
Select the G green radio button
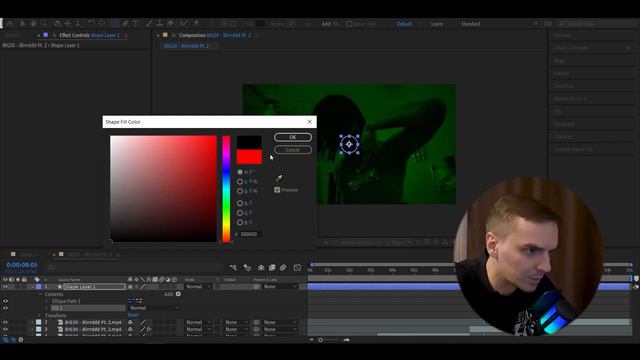click(x=240, y=213)
